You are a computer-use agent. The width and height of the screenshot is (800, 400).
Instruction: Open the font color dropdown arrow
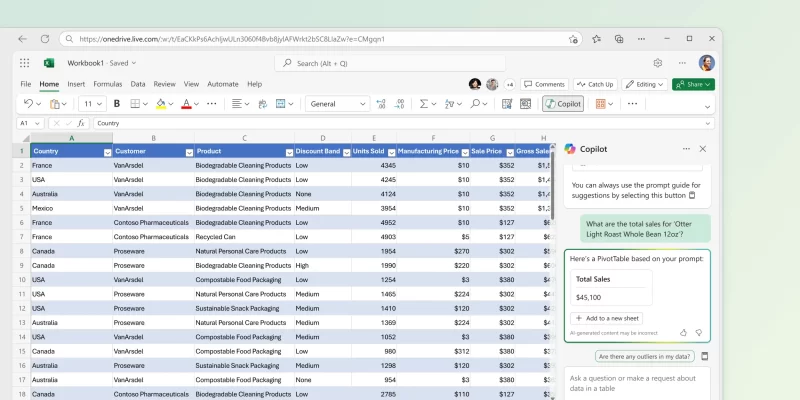tap(196, 104)
